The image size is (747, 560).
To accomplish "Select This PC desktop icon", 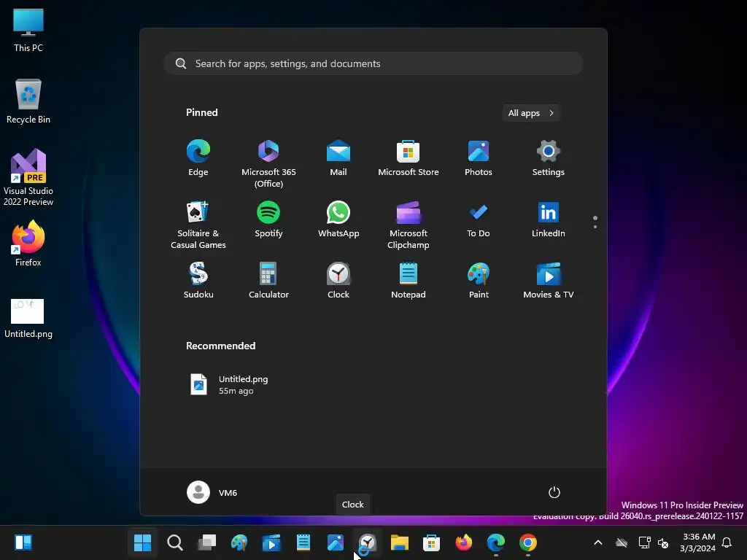I will click(x=28, y=31).
